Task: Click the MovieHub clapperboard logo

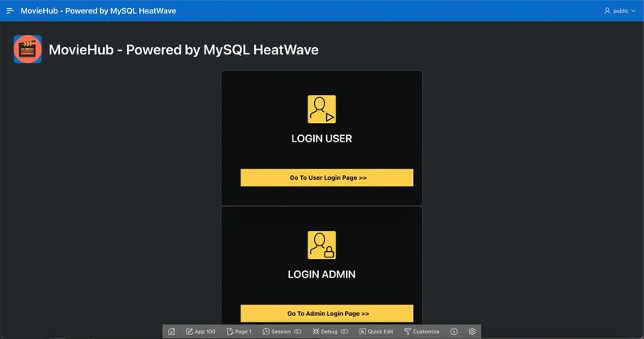Action: [27, 50]
